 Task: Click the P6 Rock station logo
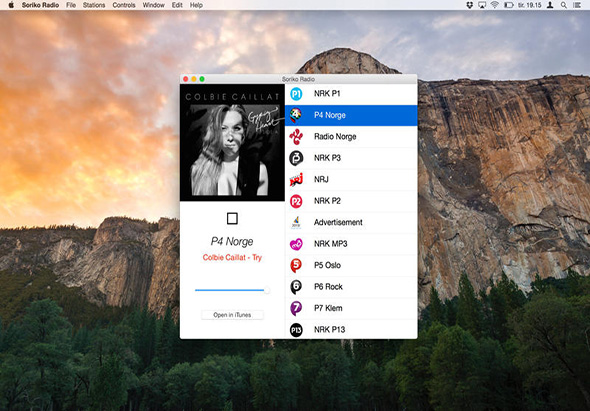[296, 287]
